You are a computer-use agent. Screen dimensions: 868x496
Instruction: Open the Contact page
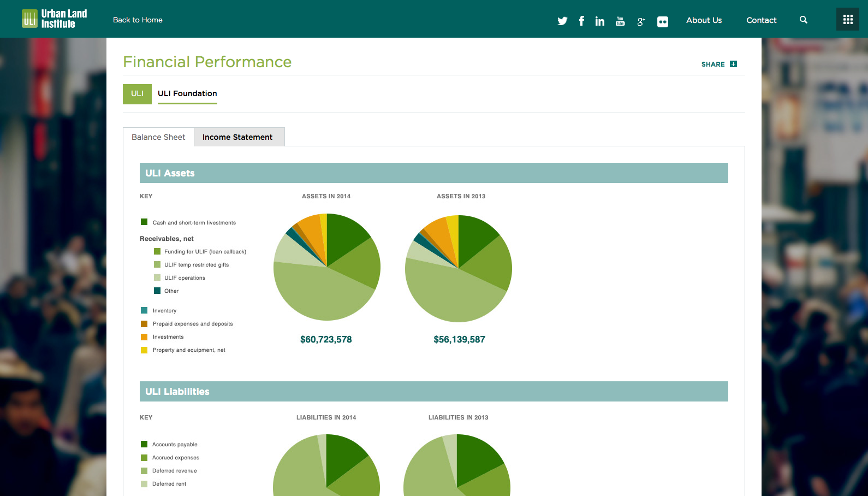click(x=762, y=20)
